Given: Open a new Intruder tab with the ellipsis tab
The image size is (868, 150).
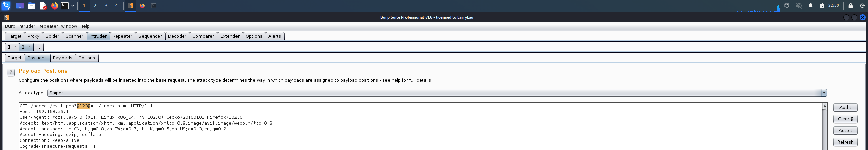Looking at the screenshot, I should point(38,47).
